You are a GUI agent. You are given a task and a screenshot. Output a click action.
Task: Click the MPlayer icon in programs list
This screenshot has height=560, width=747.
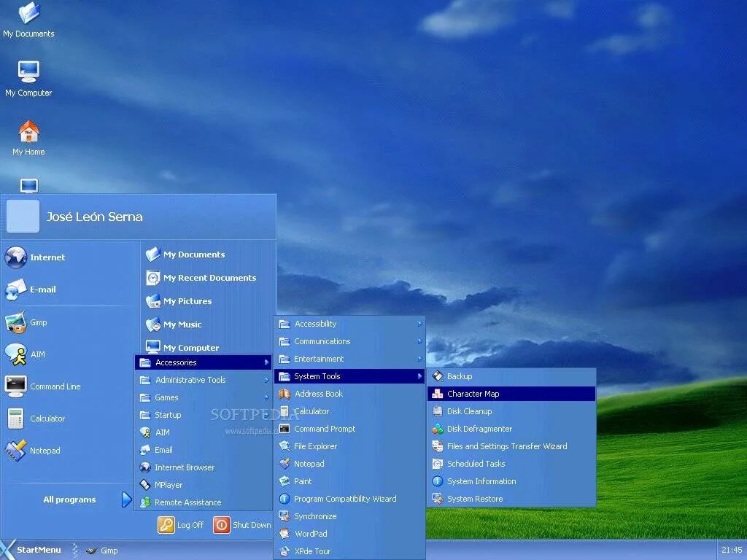145,485
